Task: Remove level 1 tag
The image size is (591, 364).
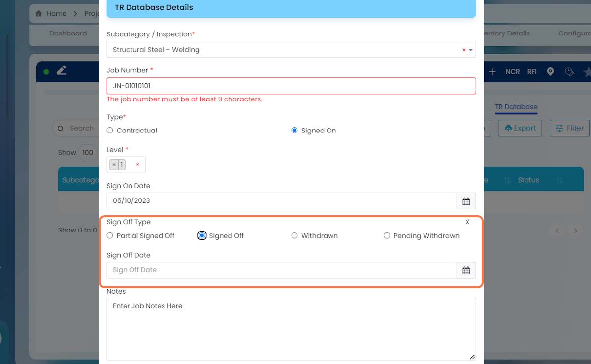Action: coord(114,165)
